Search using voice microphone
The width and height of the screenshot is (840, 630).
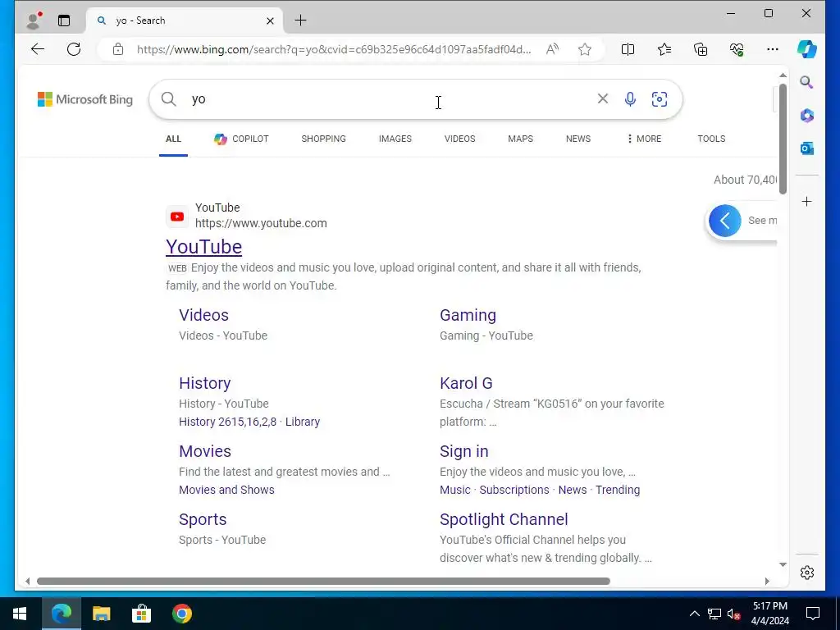click(631, 99)
